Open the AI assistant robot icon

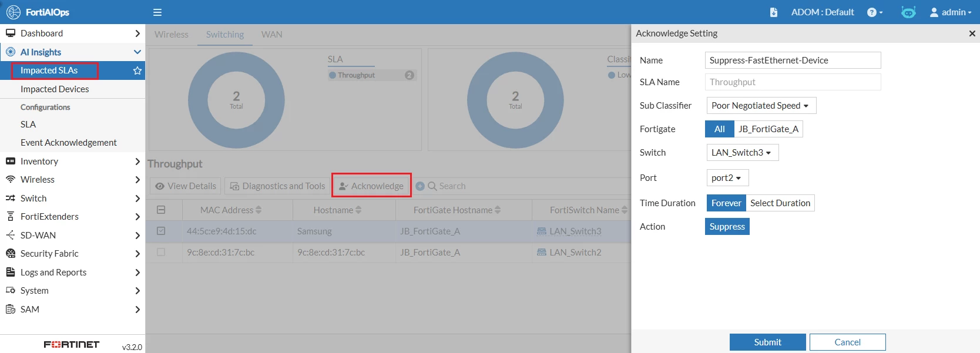908,12
